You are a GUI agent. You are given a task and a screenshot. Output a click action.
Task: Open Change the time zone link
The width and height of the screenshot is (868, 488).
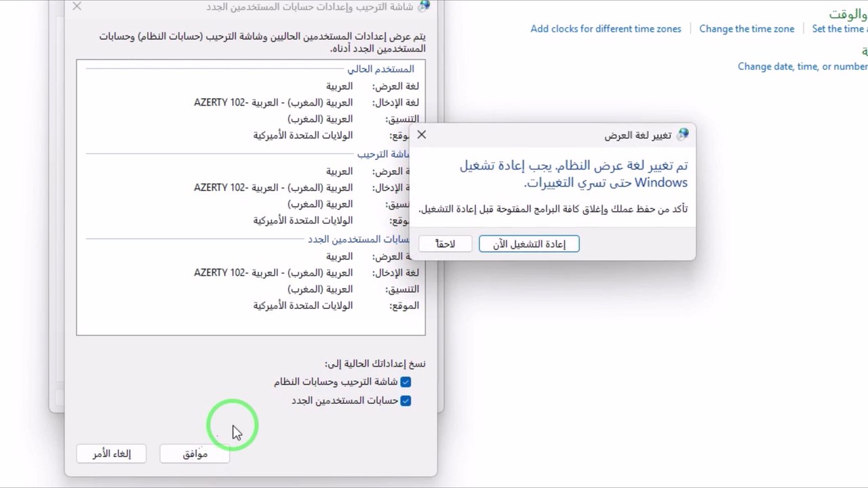[x=747, y=29]
